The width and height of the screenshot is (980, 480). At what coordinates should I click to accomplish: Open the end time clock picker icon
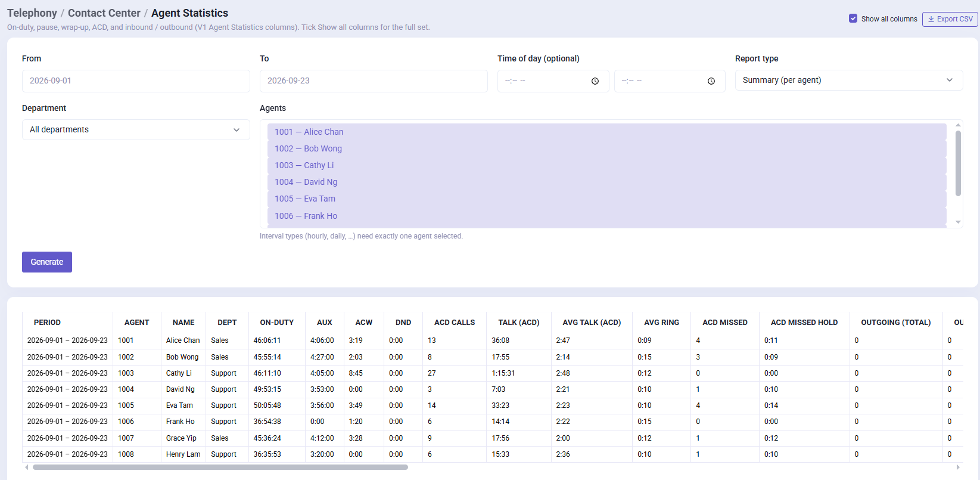coord(711,81)
